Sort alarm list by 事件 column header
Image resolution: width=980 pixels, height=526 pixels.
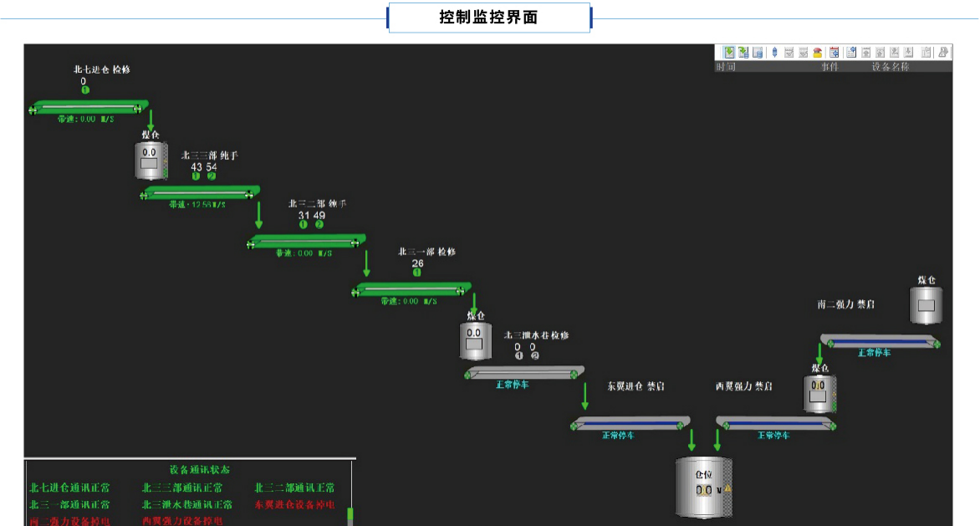(x=829, y=67)
